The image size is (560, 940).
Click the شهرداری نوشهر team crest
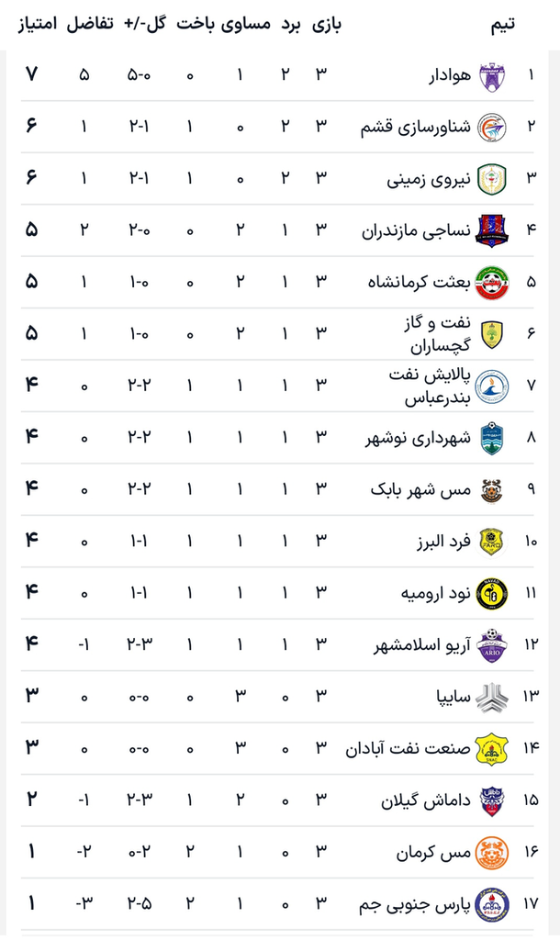click(492, 438)
